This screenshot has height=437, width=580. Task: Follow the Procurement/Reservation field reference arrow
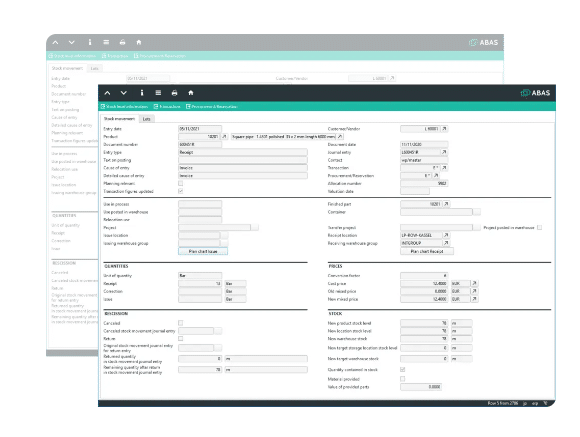coord(436,175)
